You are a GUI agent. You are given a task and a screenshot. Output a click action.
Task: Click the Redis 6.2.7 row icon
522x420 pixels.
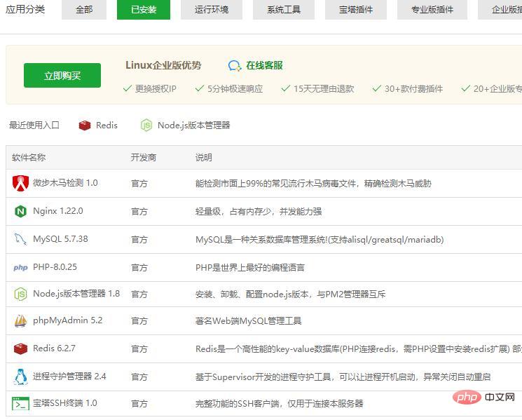[x=20, y=348]
